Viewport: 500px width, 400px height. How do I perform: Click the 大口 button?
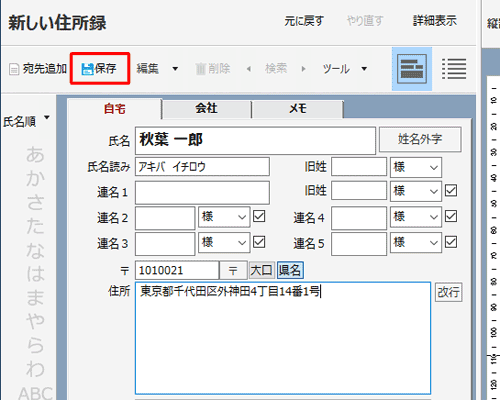tap(262, 270)
